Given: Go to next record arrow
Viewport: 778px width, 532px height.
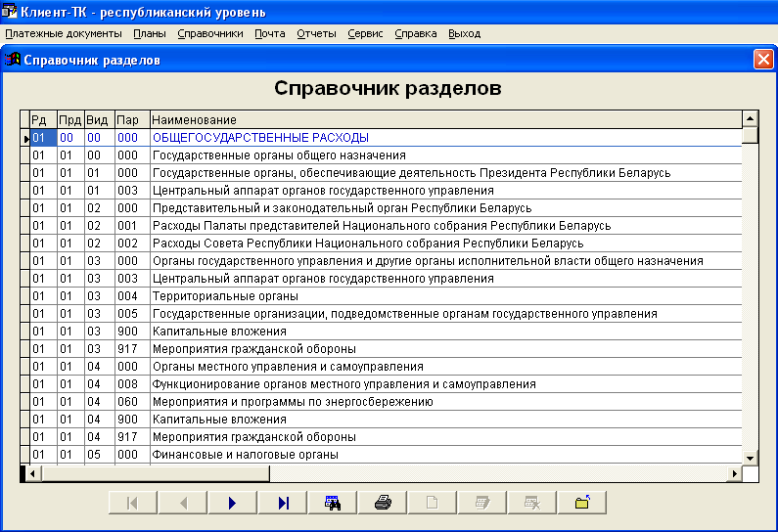Looking at the screenshot, I should (x=233, y=503).
